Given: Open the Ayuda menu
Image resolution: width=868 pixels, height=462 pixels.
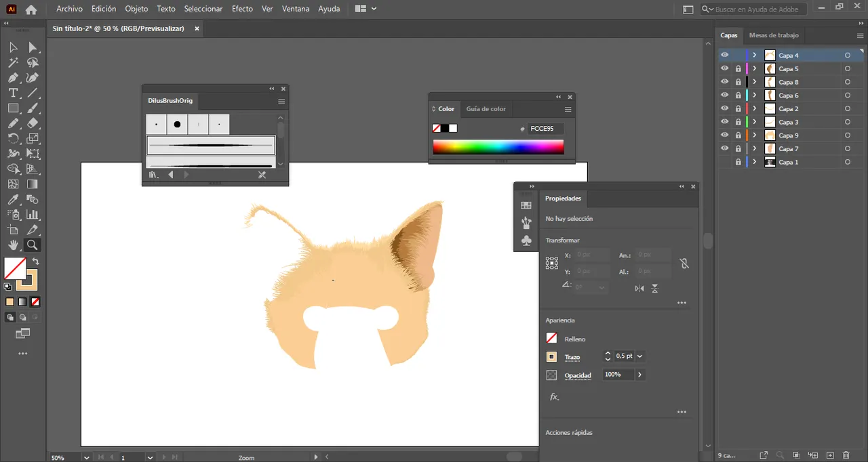Looking at the screenshot, I should 329,9.
